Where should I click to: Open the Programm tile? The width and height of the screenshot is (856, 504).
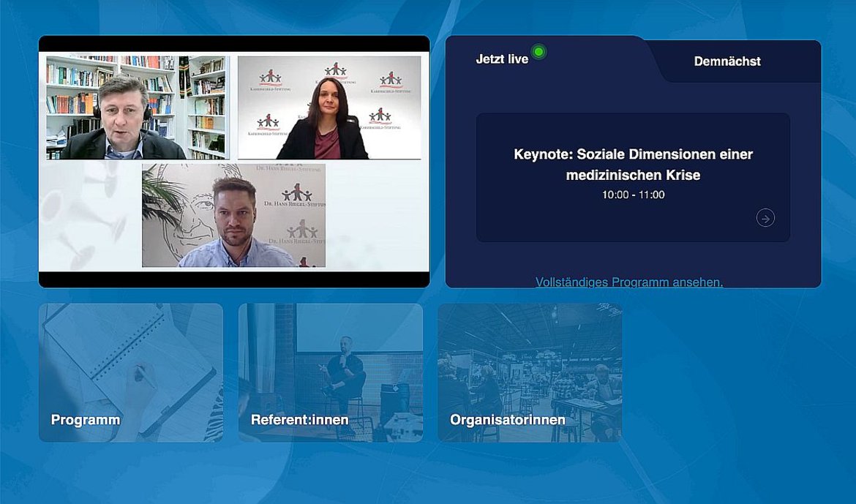click(131, 372)
